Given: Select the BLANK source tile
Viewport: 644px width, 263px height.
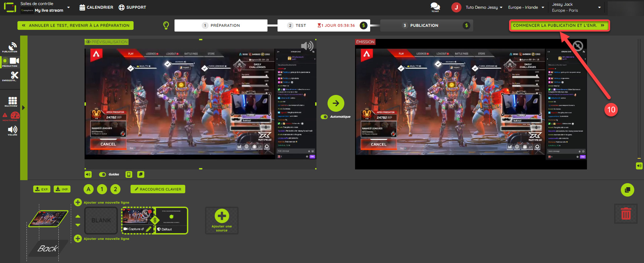Looking at the screenshot, I should (x=101, y=220).
